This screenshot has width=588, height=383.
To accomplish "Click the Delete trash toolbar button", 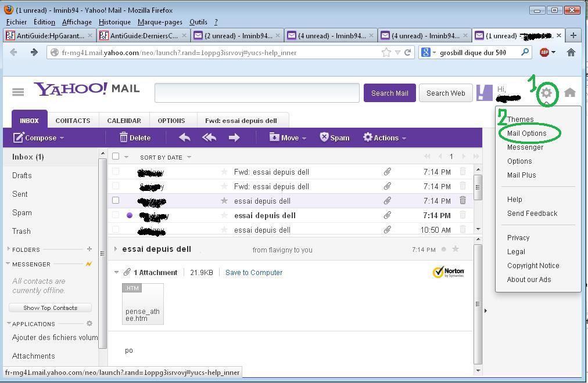I will click(135, 138).
